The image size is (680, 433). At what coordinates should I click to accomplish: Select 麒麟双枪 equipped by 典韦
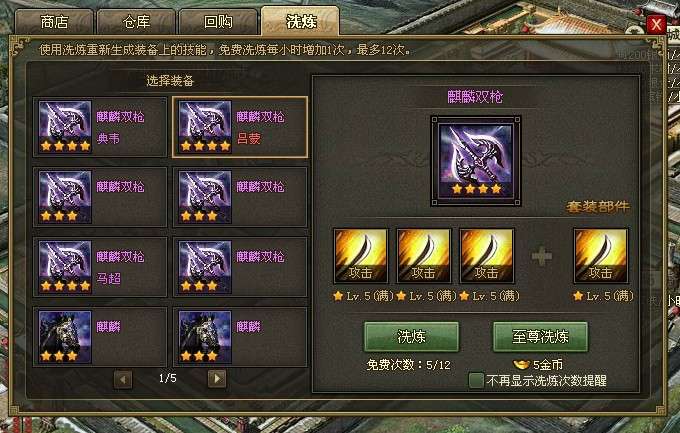click(100, 127)
